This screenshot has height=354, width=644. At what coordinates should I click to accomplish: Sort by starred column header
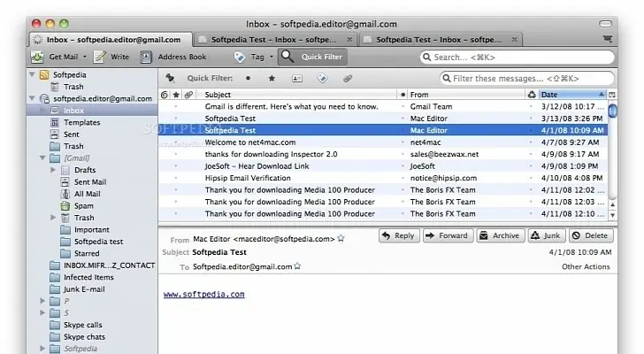click(176, 95)
